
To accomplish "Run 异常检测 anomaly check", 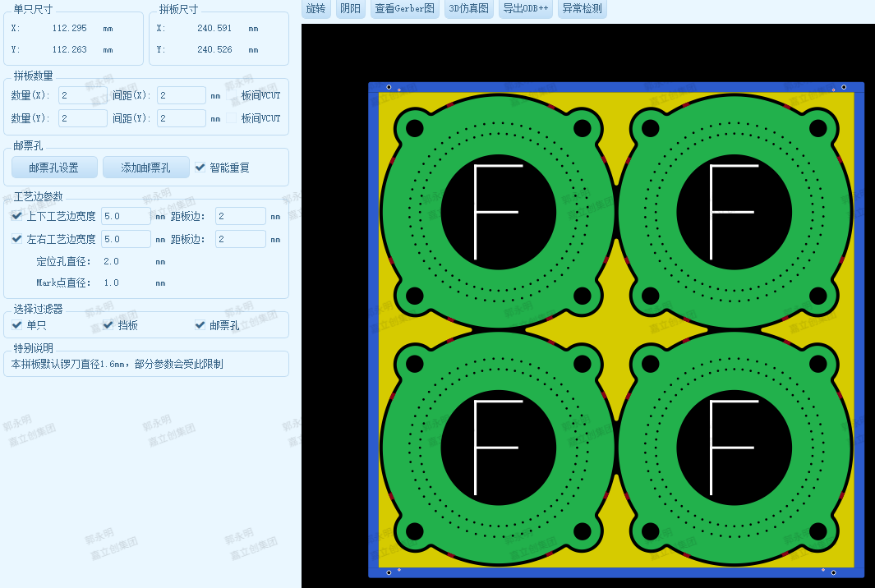I will 582,9.
